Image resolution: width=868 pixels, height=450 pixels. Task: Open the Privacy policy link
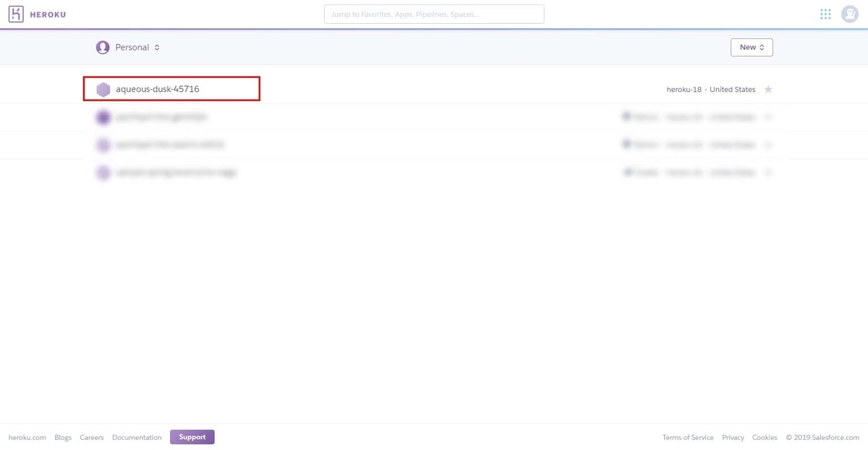click(733, 437)
